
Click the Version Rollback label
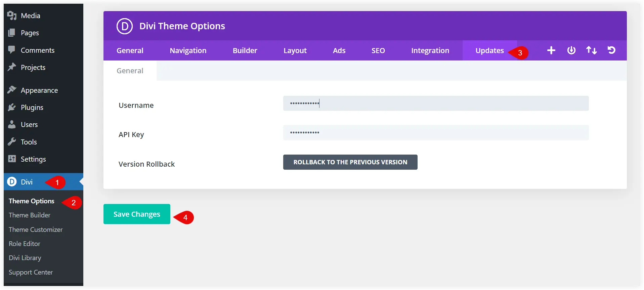coord(146,164)
